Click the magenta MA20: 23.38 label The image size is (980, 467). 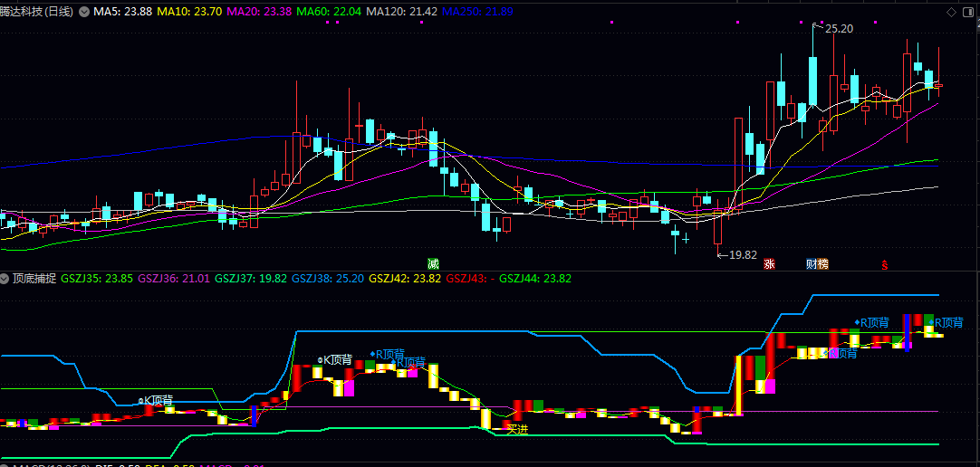click(x=258, y=12)
